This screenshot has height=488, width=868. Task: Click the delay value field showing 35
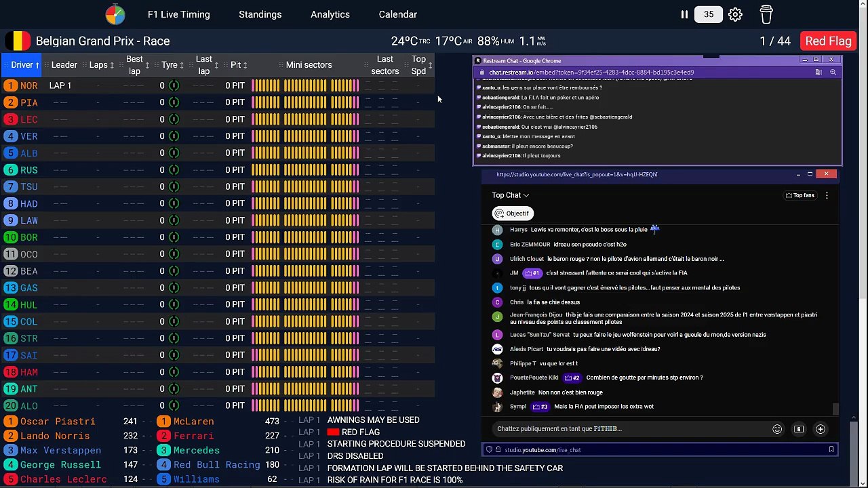[709, 14]
